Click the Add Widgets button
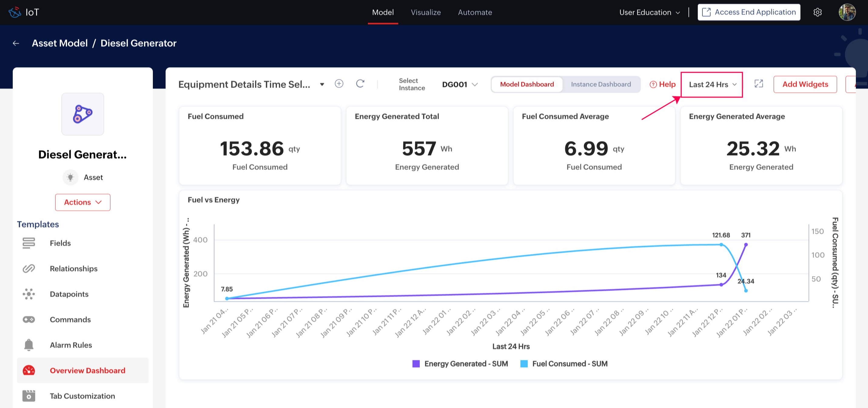Image resolution: width=868 pixels, height=408 pixels. pos(805,84)
